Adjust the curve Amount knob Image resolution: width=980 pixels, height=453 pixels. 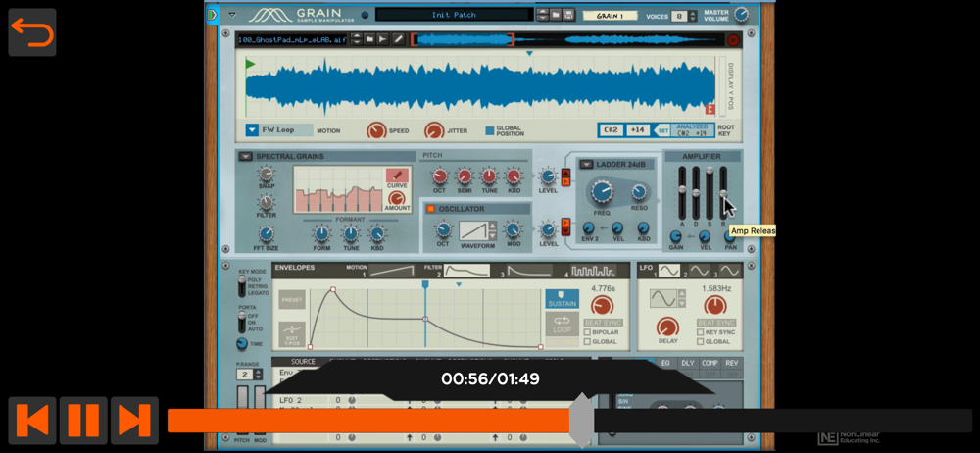[397, 198]
